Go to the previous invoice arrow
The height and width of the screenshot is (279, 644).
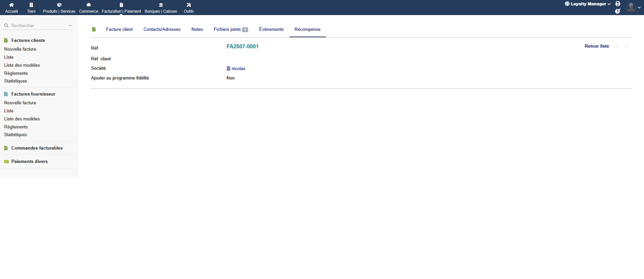(x=617, y=46)
